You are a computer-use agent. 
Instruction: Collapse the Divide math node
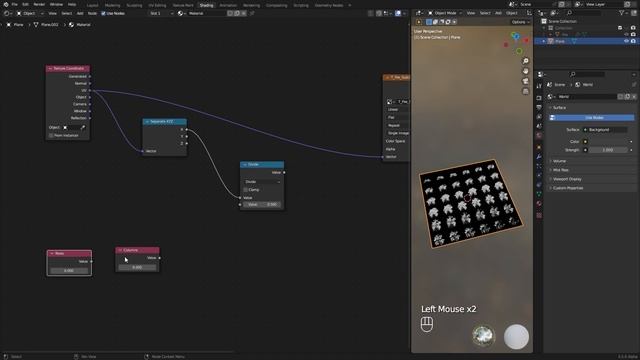245,164
